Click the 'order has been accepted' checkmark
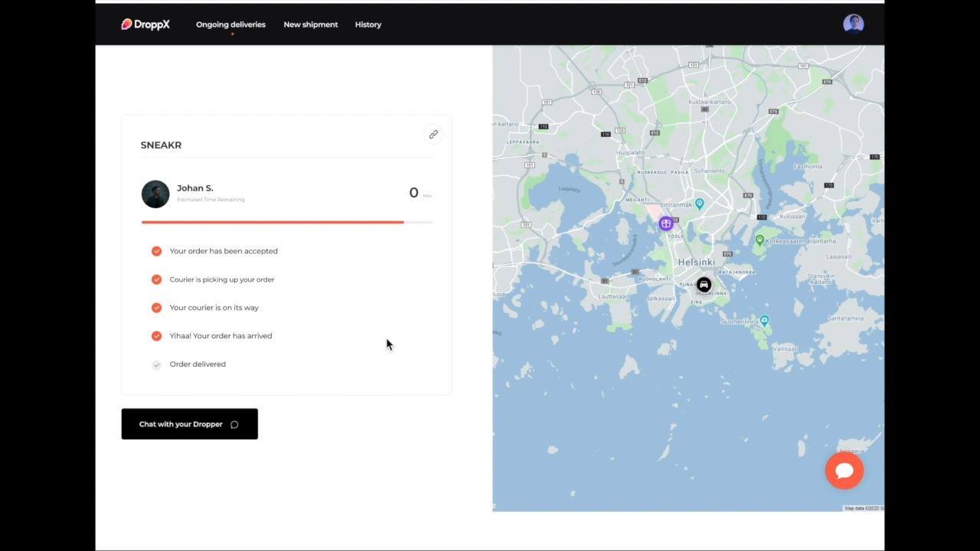 156,251
